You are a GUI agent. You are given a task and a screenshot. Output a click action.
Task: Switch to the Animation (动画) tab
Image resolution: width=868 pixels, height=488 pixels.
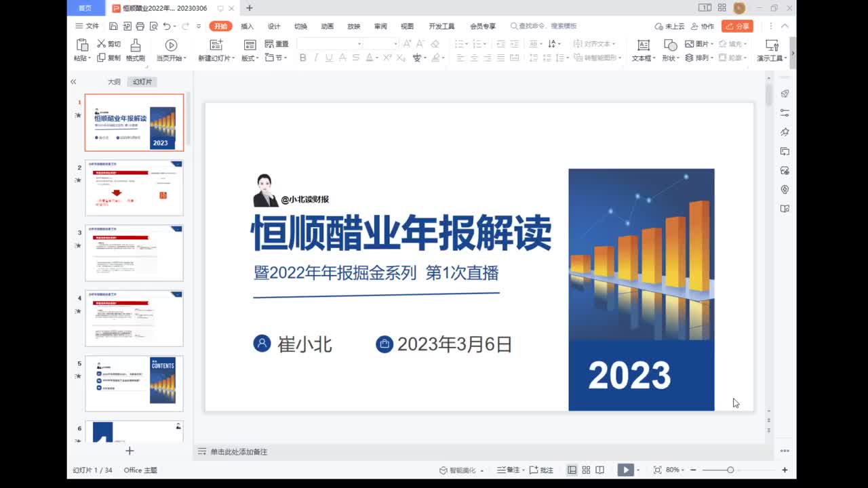[328, 26]
